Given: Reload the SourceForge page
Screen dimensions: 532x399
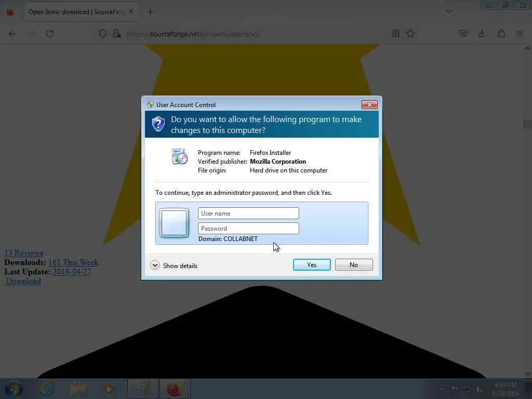Looking at the screenshot, I should click(50, 33).
